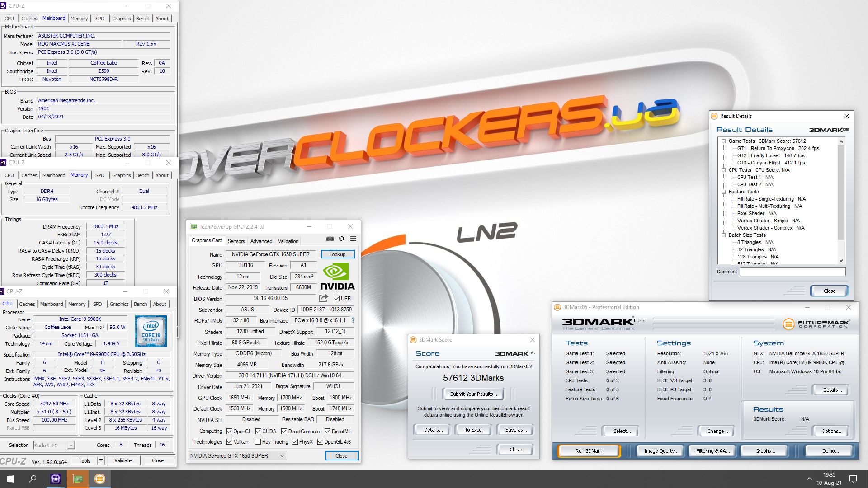Click the Filtering & AA... button
868x488 pixels.
pyautogui.click(x=713, y=451)
